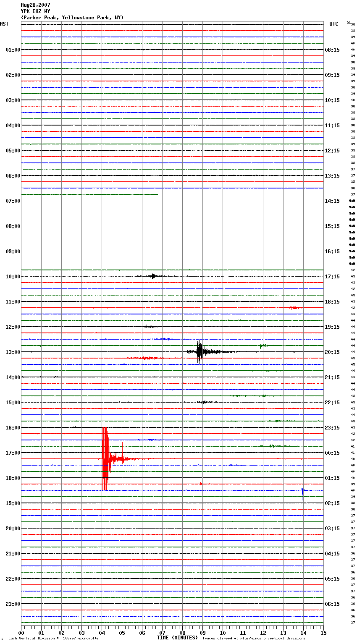Click the green trace ending before the data gap
The image size is (357, 644).
(89, 194)
